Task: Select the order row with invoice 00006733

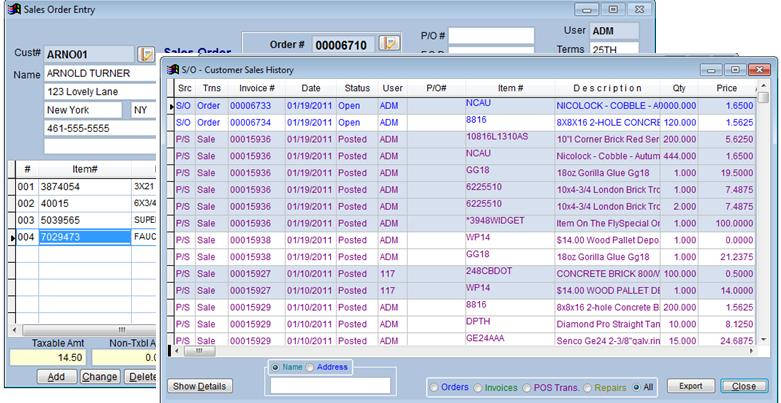Action: (250, 105)
